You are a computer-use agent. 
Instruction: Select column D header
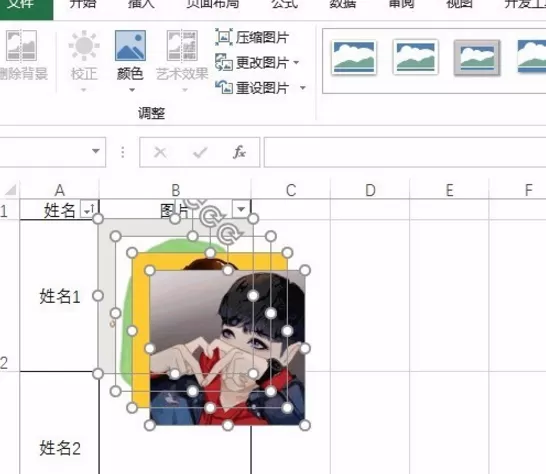click(x=370, y=190)
